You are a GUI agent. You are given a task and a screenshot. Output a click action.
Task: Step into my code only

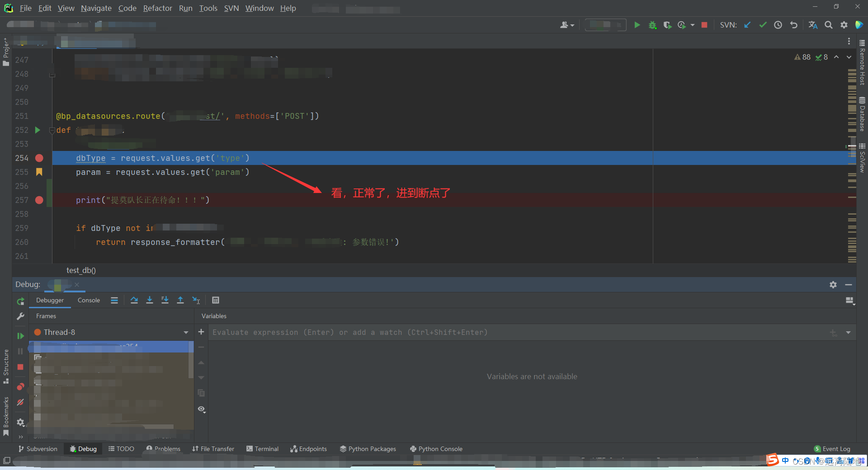pos(165,300)
